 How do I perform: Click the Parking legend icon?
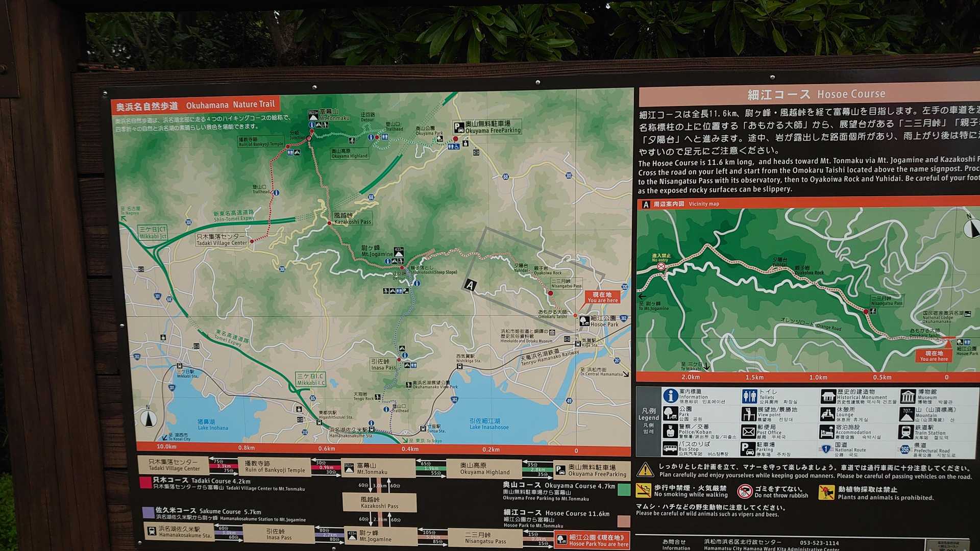pyautogui.click(x=748, y=449)
